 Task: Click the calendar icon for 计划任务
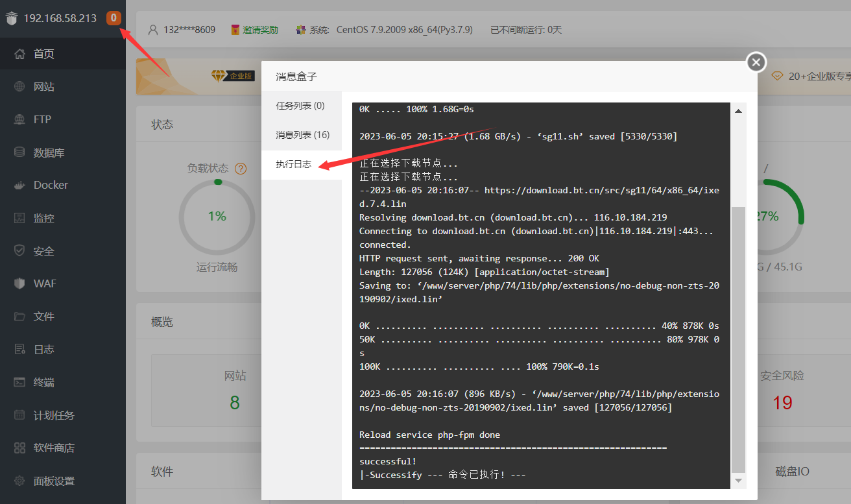click(x=20, y=415)
